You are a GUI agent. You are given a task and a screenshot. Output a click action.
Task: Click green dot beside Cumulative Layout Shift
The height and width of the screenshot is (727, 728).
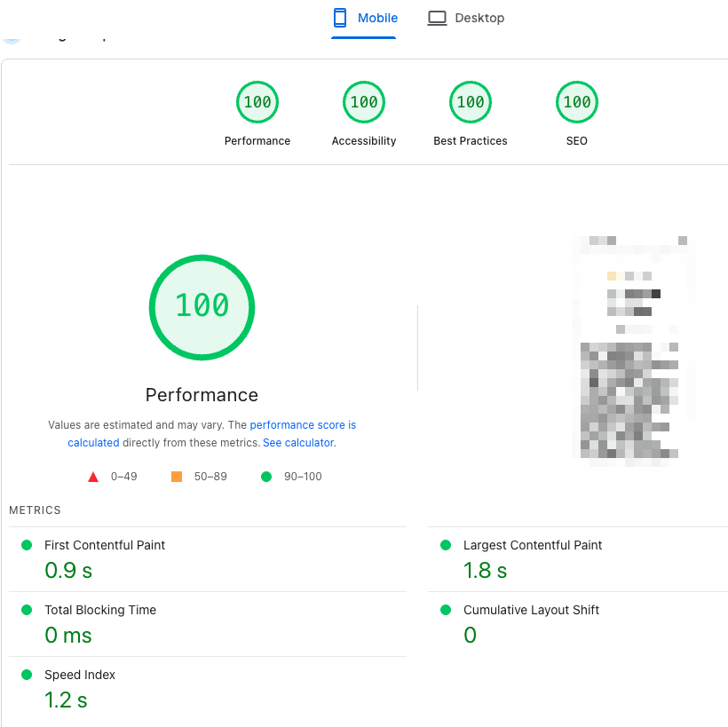tap(446, 610)
